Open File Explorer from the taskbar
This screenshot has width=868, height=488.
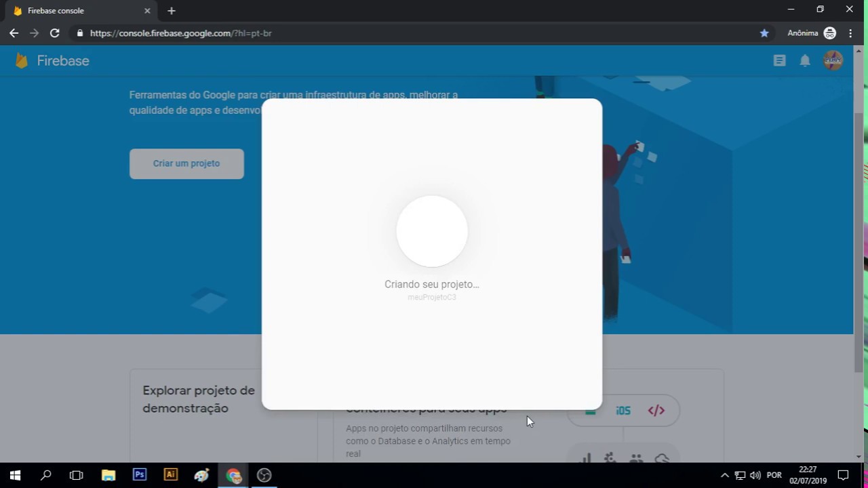point(108,475)
